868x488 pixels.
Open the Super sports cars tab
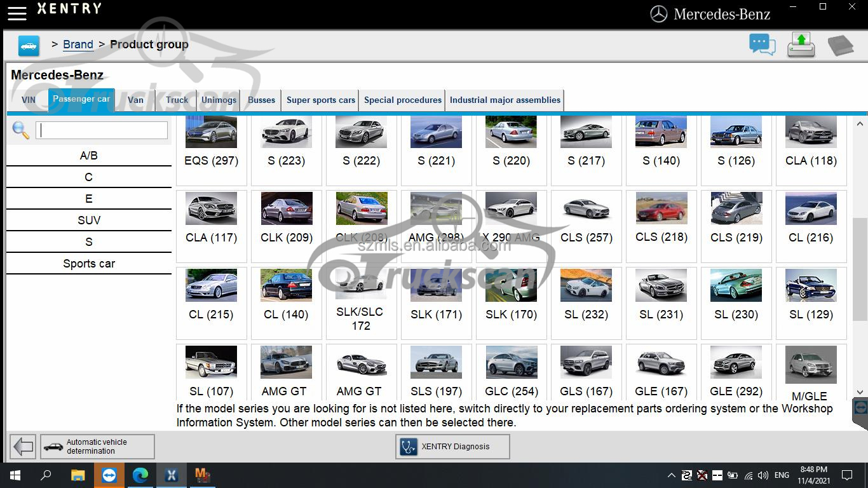[x=321, y=100]
